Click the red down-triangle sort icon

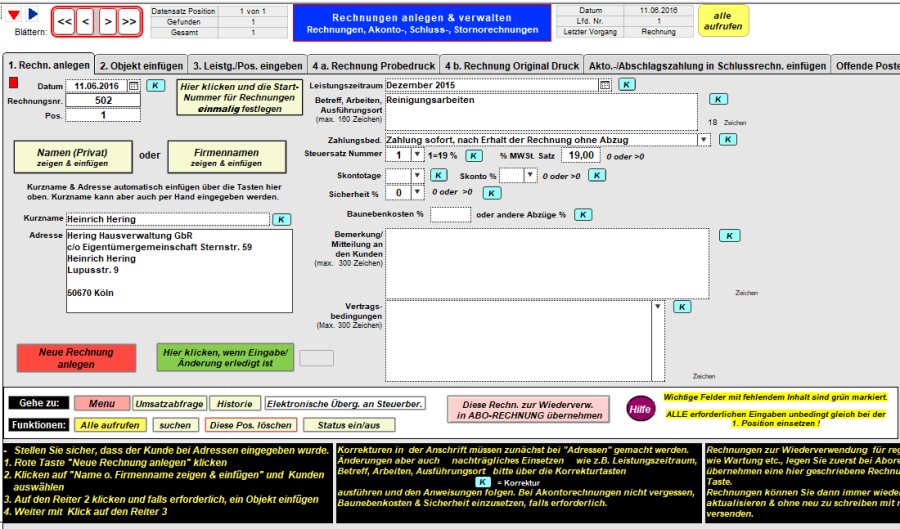pos(13,13)
